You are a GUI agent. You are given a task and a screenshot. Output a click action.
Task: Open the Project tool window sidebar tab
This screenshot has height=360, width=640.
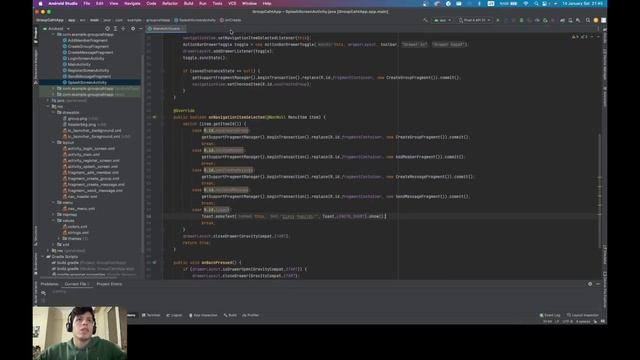(x=36, y=36)
